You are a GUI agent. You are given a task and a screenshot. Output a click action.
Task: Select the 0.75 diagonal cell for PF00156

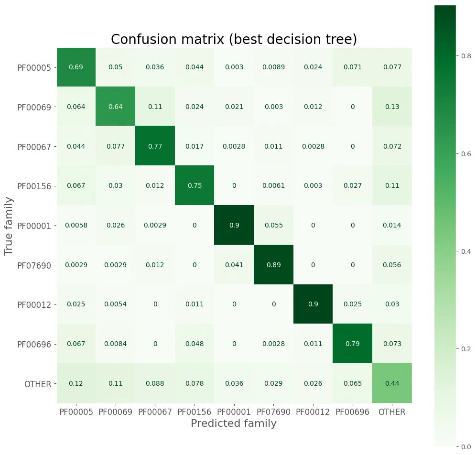tap(195, 185)
